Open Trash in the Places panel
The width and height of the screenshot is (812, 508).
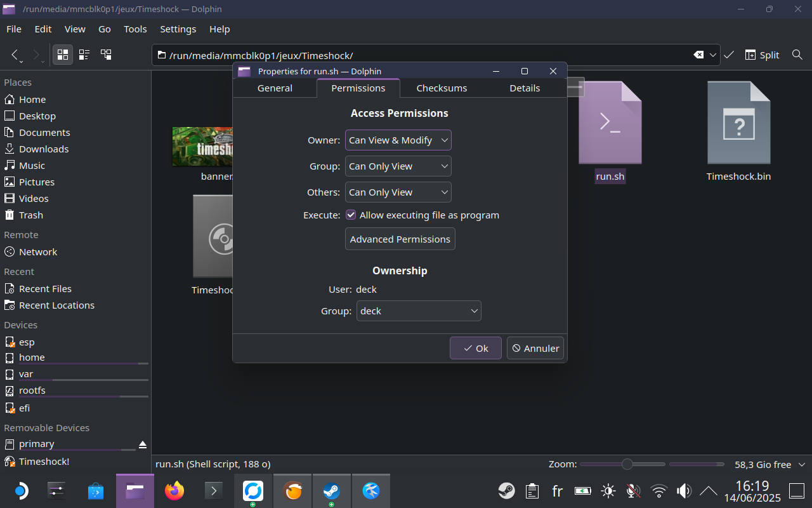tap(31, 215)
